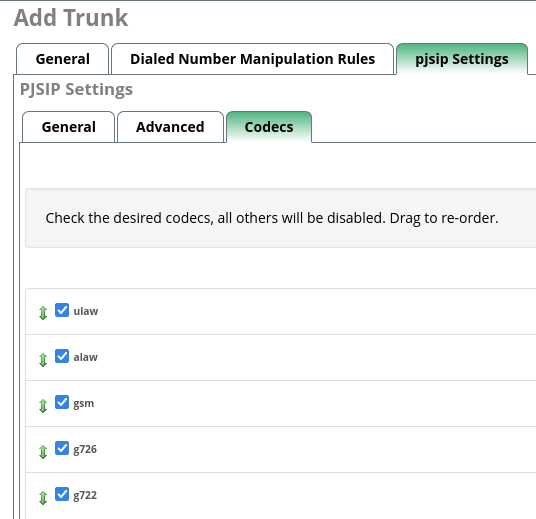Open the PJSIP General sub-tab
This screenshot has width=536, height=519.
(68, 127)
